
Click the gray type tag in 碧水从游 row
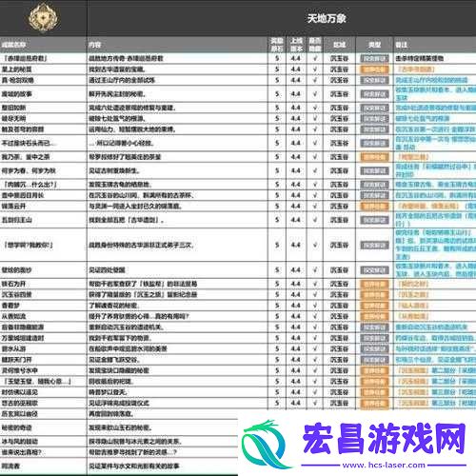[374, 348]
